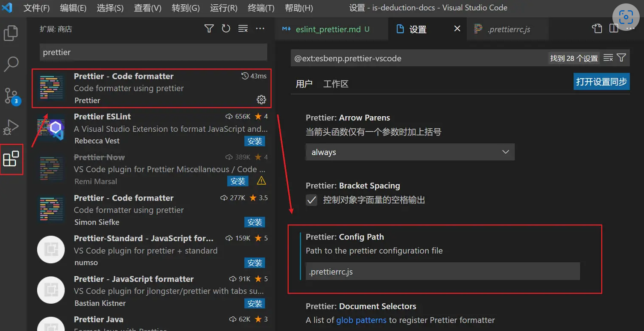Switch to the .prettierrc.js tab

point(509,29)
